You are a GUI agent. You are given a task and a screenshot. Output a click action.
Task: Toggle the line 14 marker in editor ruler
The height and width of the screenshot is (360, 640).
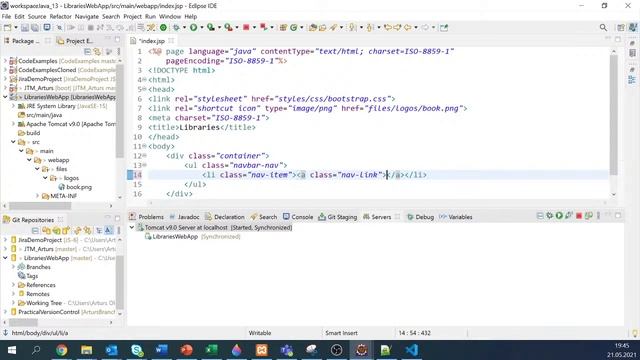pyautogui.click(x=130, y=175)
